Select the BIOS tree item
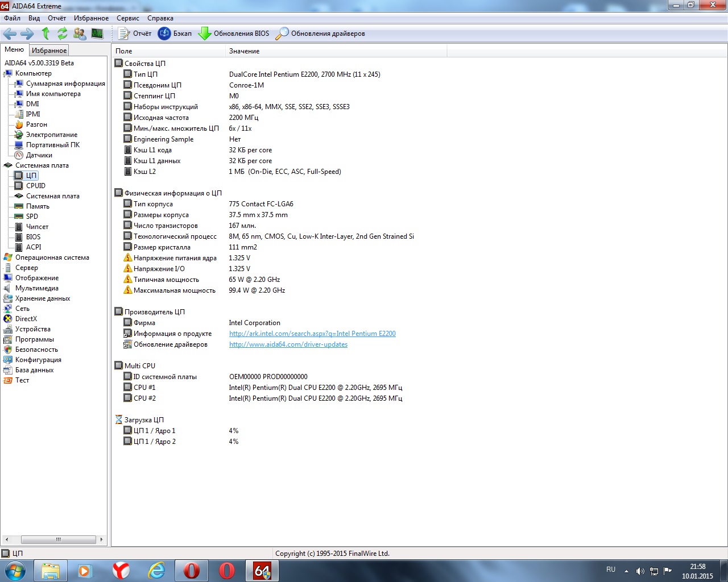The width and height of the screenshot is (728, 582). click(x=33, y=237)
